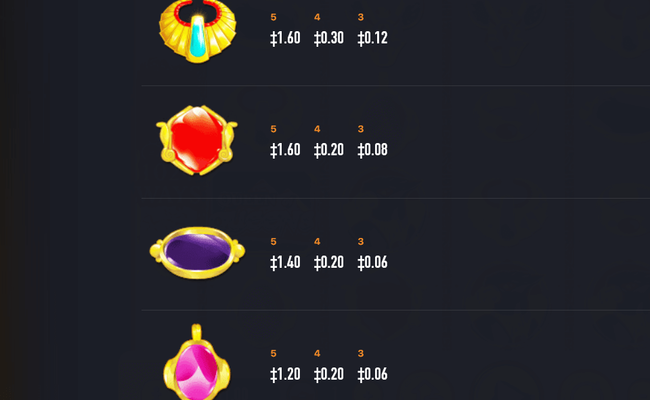Click the orange 4 label in the purple gem row
The width and height of the screenshot is (650, 400).
(317, 241)
